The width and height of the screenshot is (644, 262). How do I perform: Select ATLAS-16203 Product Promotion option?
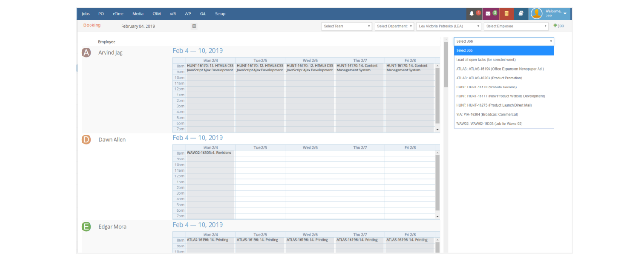click(504, 78)
